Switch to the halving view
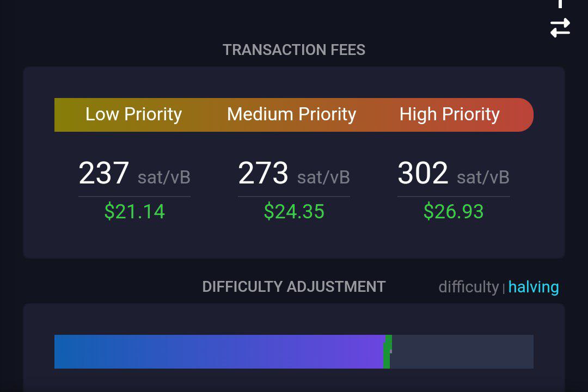Viewport: 588px width, 392px height. tap(533, 287)
